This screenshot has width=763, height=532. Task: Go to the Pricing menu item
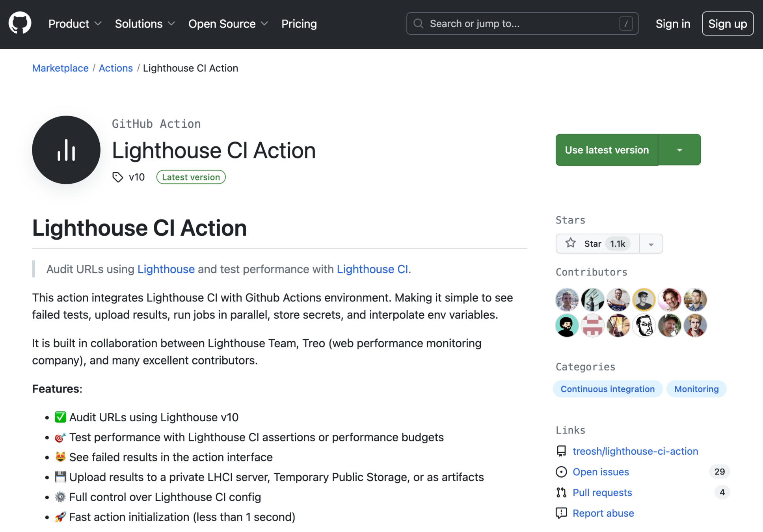[299, 24]
